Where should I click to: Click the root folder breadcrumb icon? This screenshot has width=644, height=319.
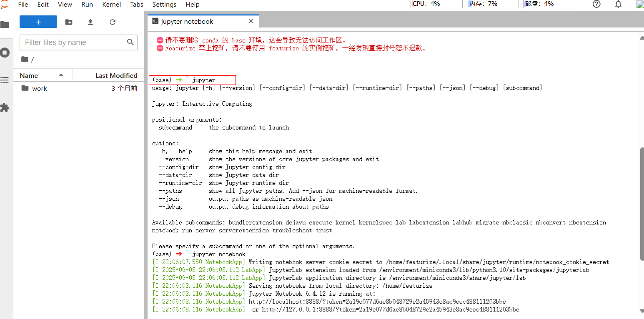coord(25,59)
